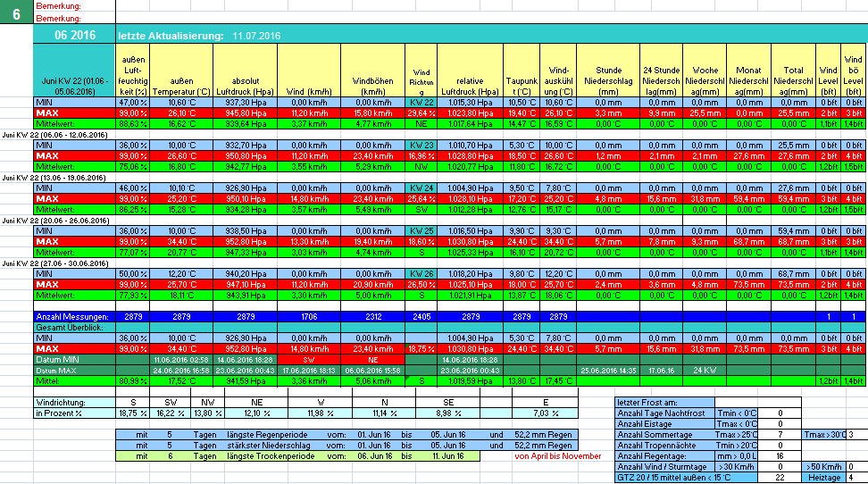The width and height of the screenshot is (868, 484).
Task: Select header cell 'Juni KW 22 (01.06 - 05.06.2016)'
Action: coord(74,71)
